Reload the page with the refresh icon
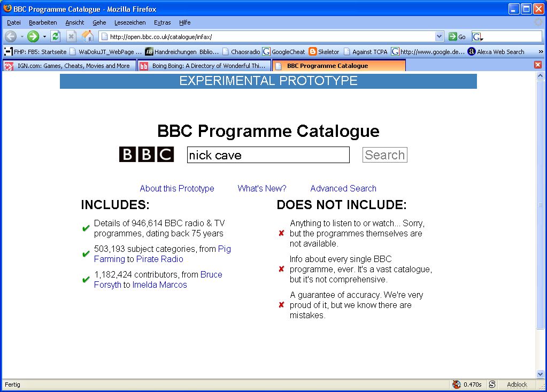 (x=56, y=36)
